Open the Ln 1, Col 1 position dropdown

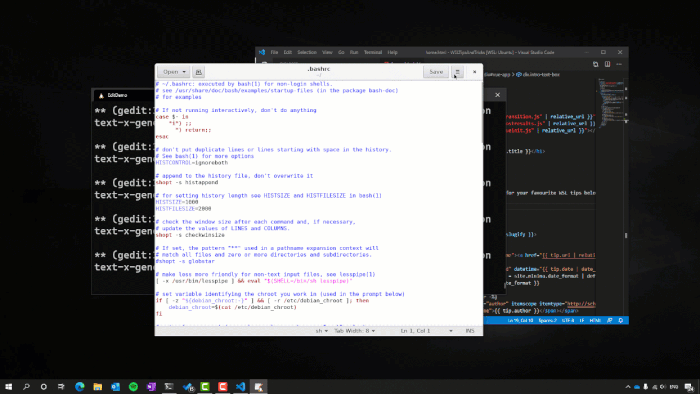click(426, 331)
